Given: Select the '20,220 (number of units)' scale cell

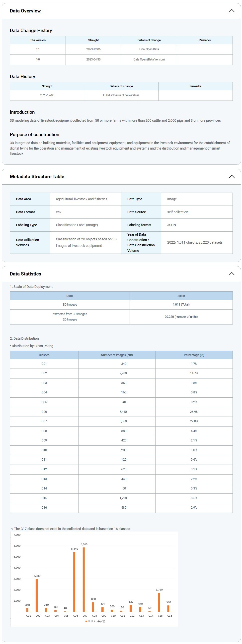Looking at the screenshot, I should coord(181,317).
